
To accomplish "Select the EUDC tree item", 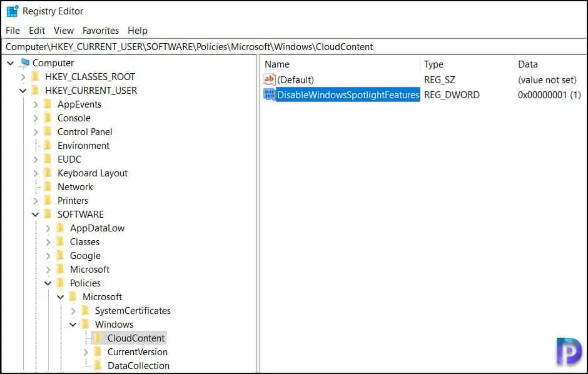I will [x=69, y=159].
